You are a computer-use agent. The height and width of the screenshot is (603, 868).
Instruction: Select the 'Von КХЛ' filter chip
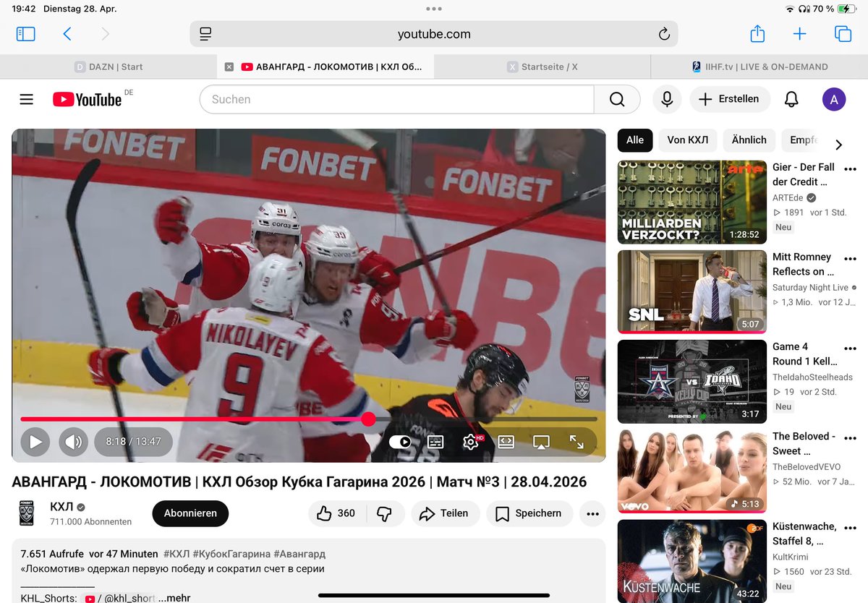pos(687,140)
